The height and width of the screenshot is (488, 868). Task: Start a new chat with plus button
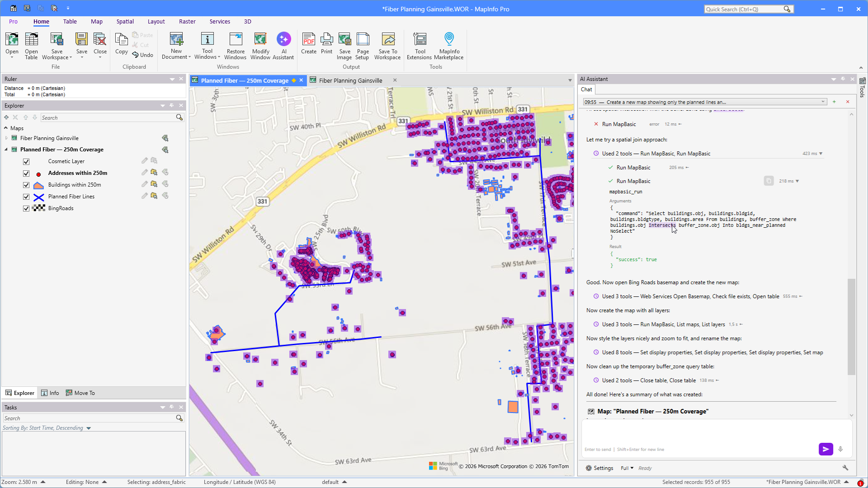(834, 102)
